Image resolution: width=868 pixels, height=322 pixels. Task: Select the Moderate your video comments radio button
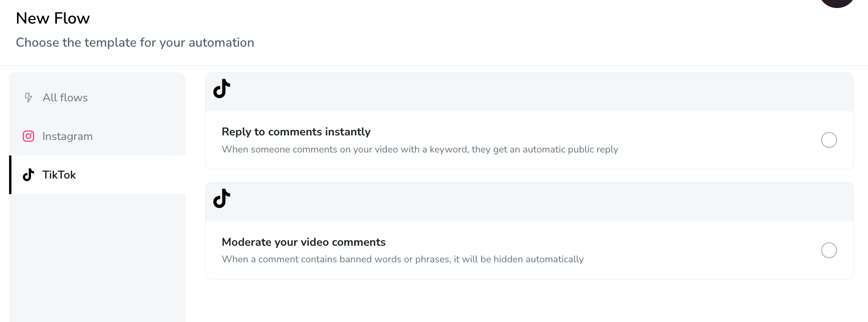pos(829,250)
